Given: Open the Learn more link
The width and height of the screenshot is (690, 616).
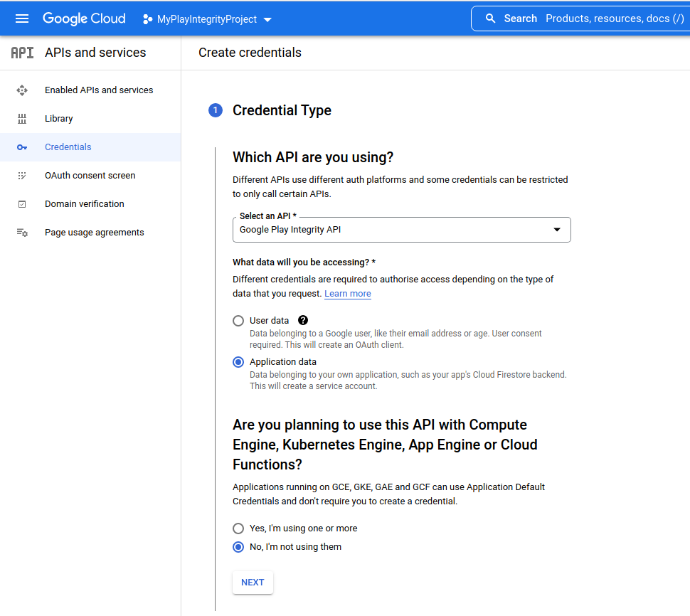Looking at the screenshot, I should pyautogui.click(x=347, y=293).
